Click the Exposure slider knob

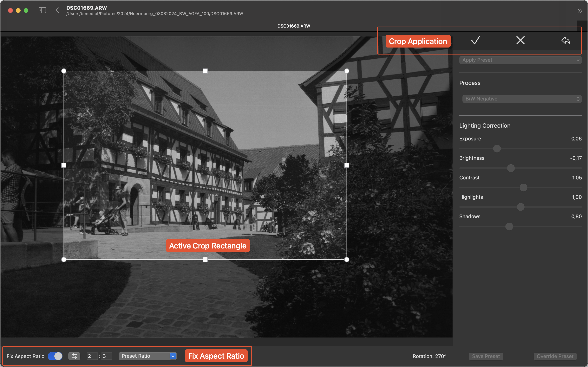point(497,149)
